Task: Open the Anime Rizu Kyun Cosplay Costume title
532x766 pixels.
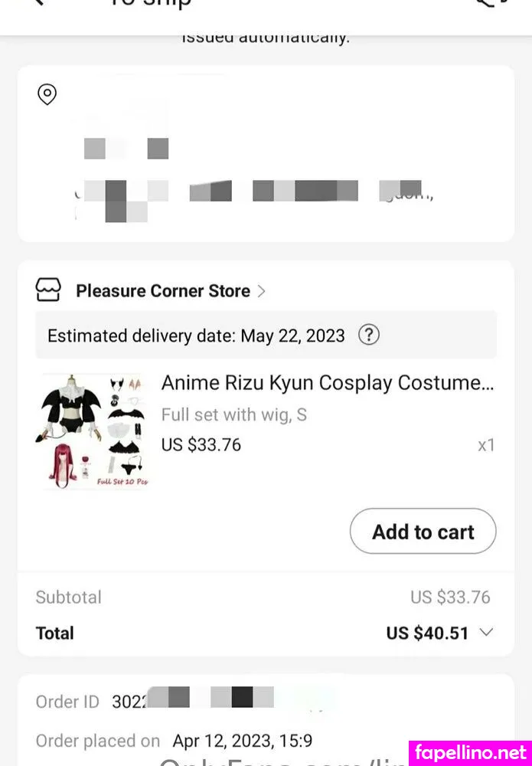Action: (x=328, y=383)
